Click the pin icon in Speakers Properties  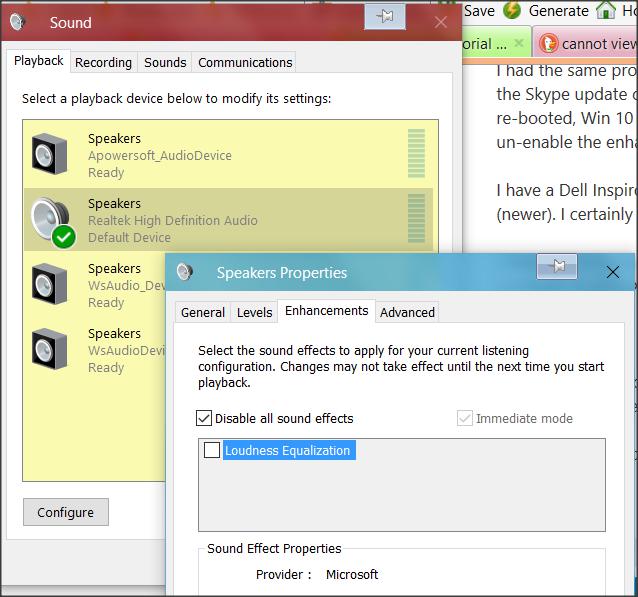[557, 267]
